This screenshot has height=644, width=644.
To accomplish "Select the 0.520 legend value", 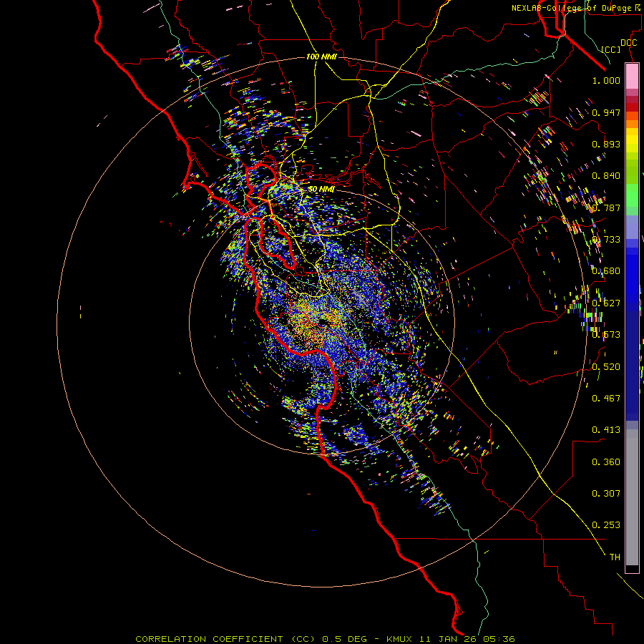I will click(606, 367).
